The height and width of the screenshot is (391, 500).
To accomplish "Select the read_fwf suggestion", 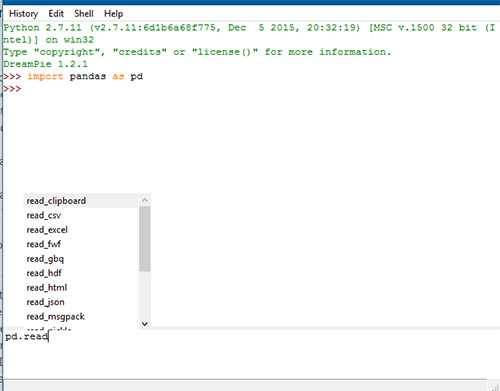I will (x=82, y=244).
